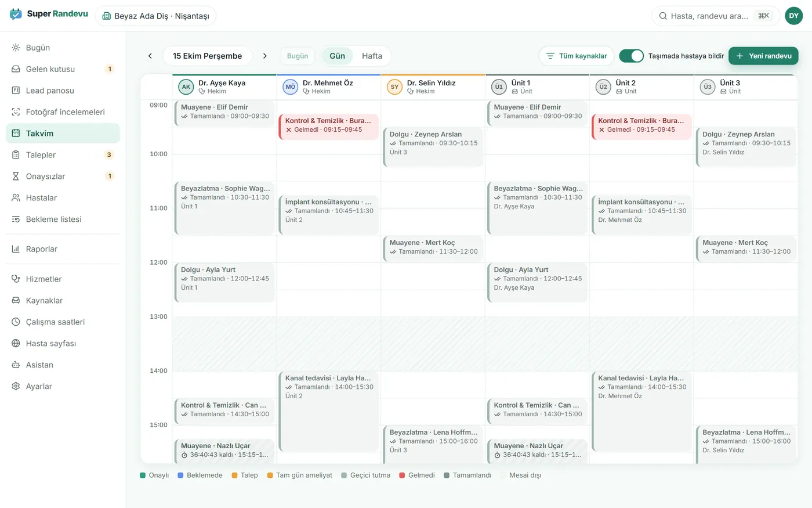Image resolution: width=812 pixels, height=508 pixels.
Task: Click the green Onaylı legend swatch
Action: (x=143, y=475)
